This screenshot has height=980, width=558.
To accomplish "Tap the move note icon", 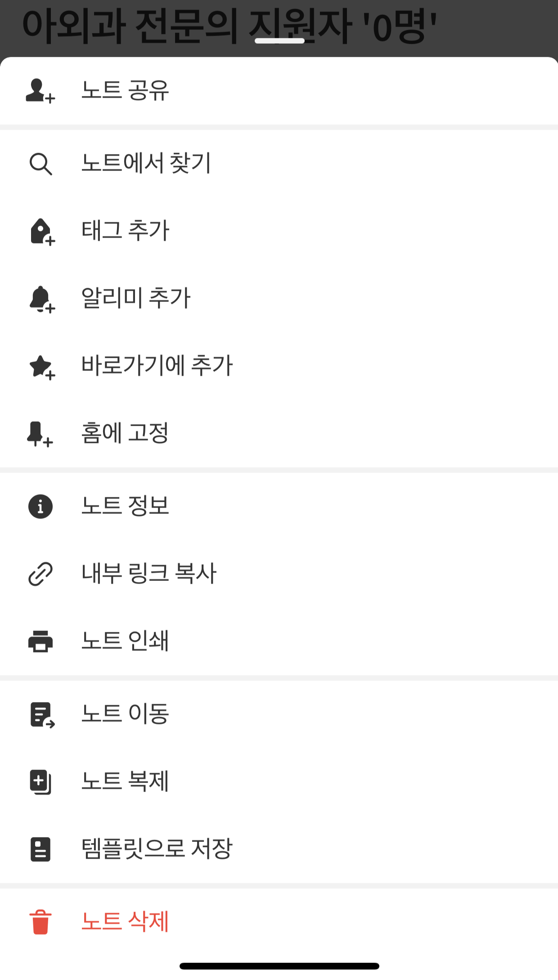I will coord(42,715).
